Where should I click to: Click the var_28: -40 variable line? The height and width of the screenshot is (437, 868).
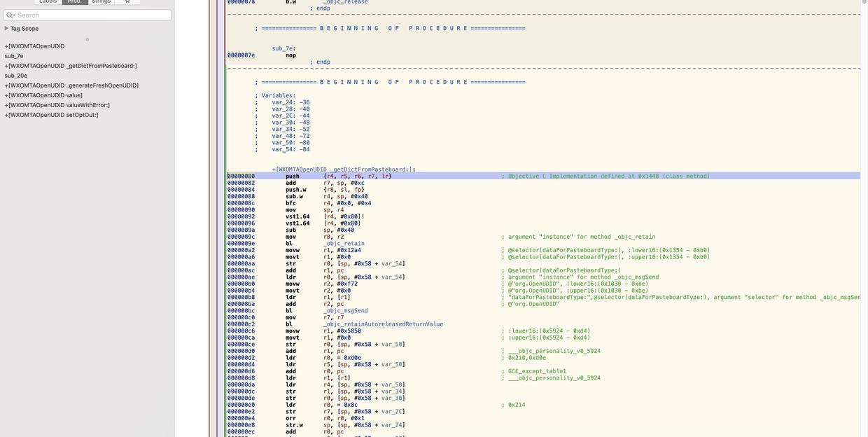pyautogui.click(x=282, y=109)
